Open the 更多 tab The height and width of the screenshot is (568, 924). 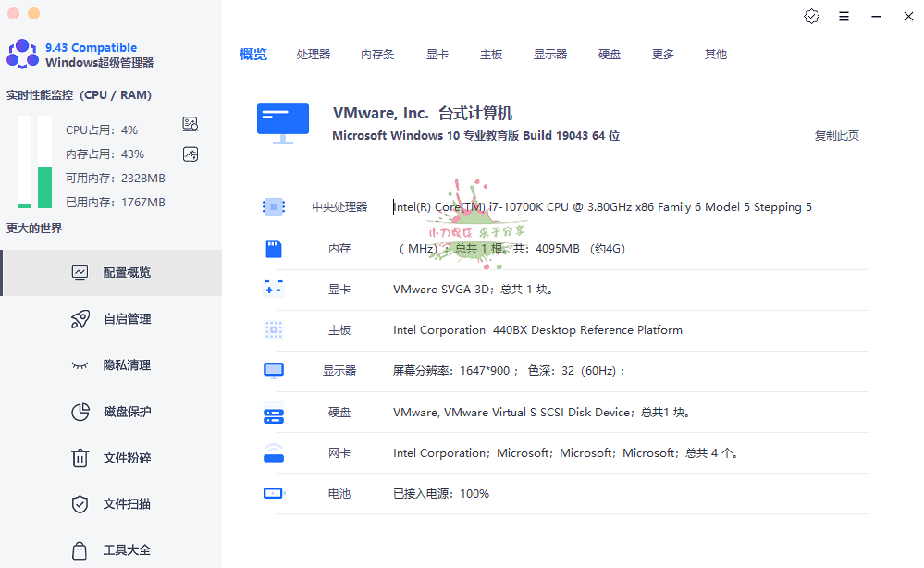663,55
